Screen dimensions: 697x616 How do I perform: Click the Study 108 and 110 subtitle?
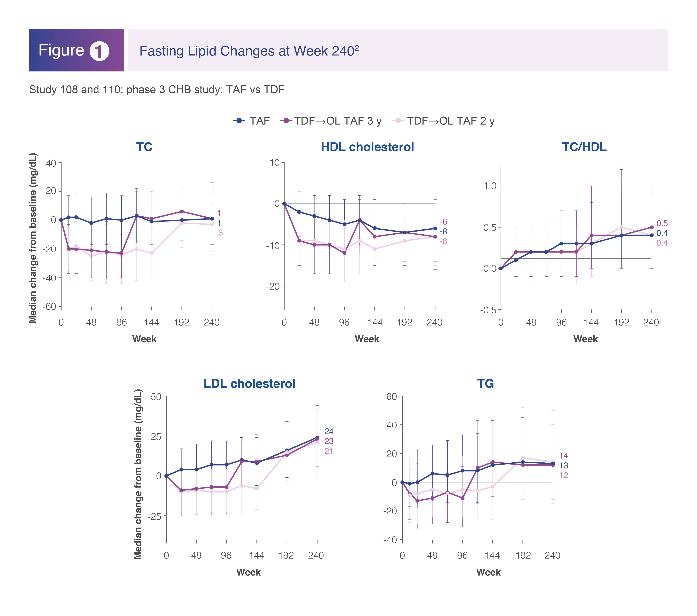(x=156, y=90)
